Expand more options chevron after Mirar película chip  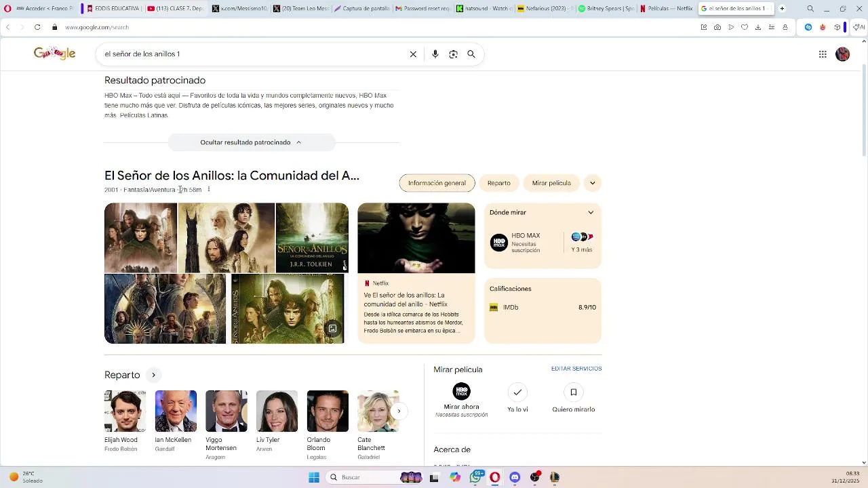(593, 183)
